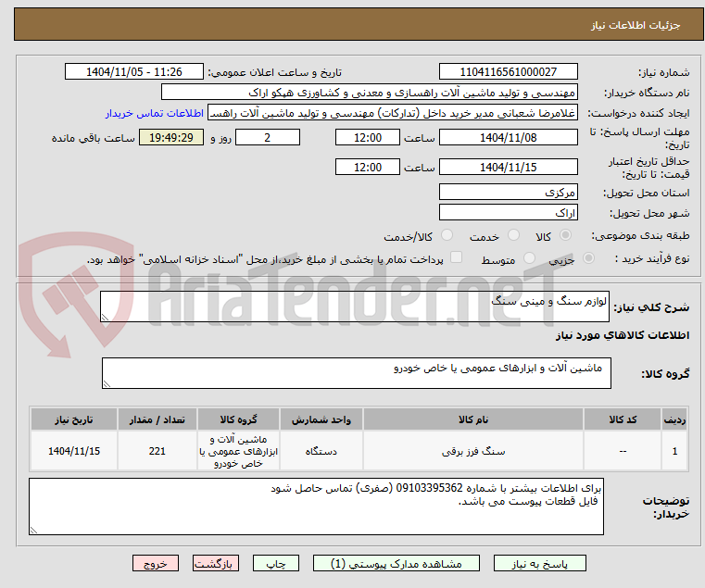
Task: Click the پاسخ به نیاز button
Action: 539,563
